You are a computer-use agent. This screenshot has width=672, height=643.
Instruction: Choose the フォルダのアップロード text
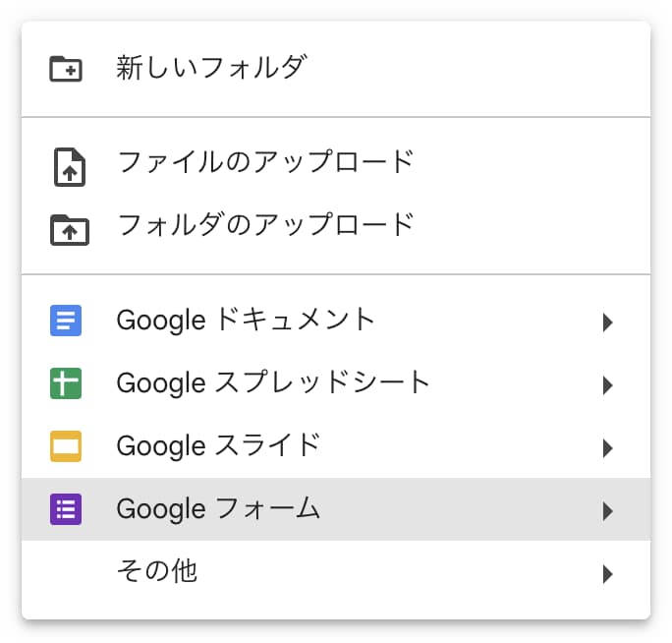click(265, 225)
